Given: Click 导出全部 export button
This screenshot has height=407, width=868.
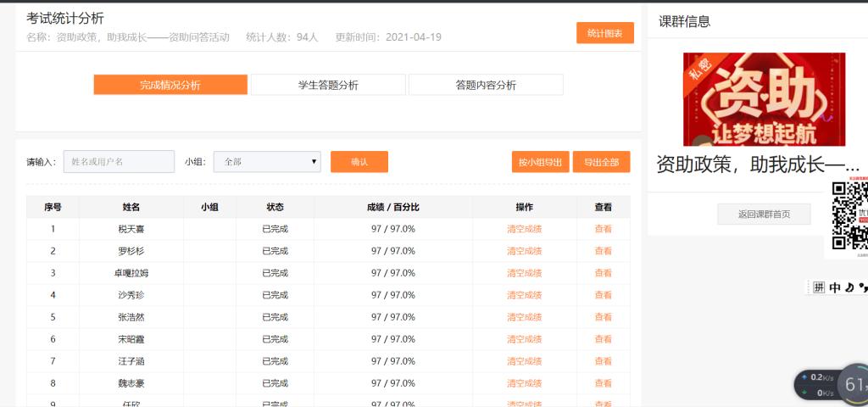Looking at the screenshot, I should (601, 162).
